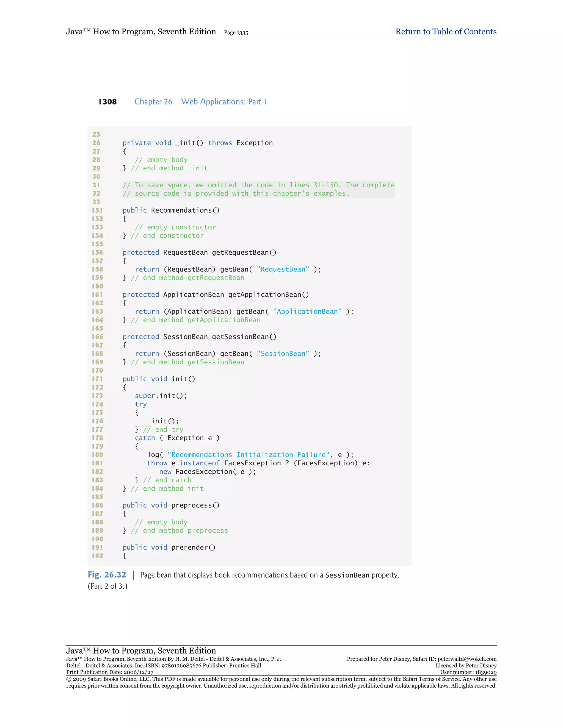
Task: Click the "Recommendations Initialization Failure" string
Action: click(x=248, y=455)
